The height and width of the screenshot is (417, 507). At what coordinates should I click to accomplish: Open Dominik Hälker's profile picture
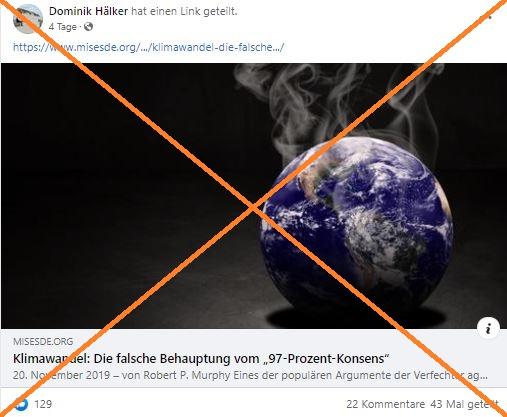(x=28, y=19)
